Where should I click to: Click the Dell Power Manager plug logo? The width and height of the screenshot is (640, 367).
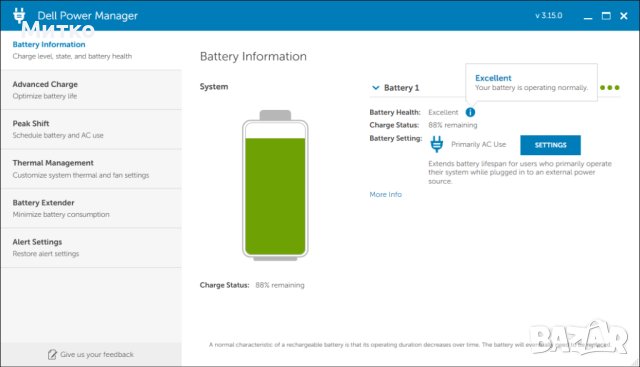(x=19, y=15)
